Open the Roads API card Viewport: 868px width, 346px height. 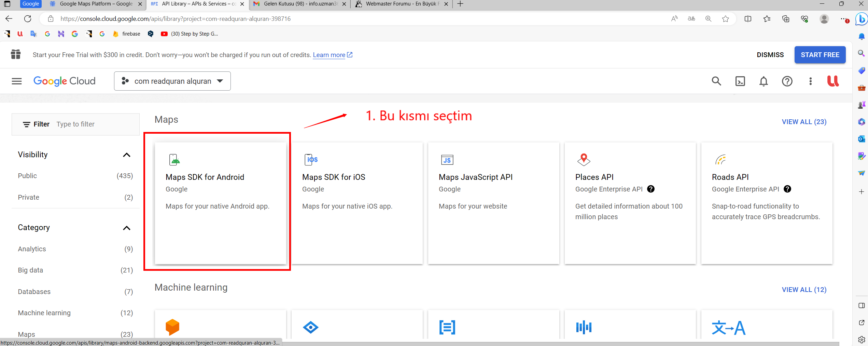pyautogui.click(x=767, y=203)
